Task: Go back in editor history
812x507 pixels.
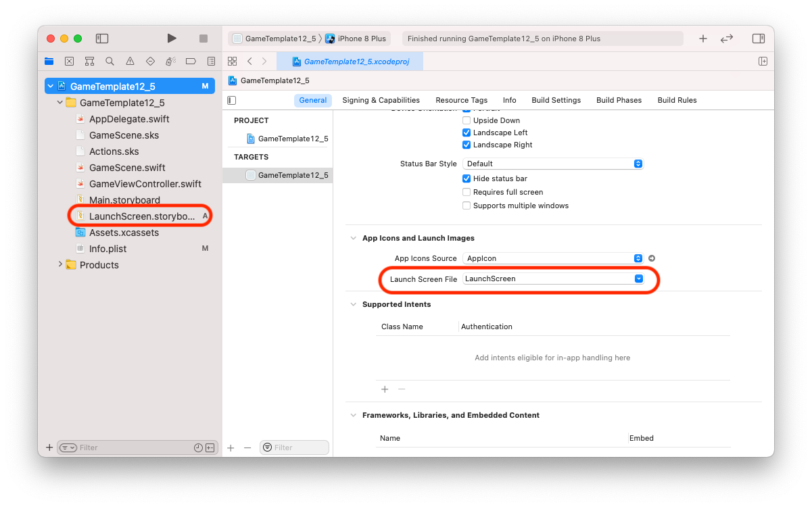Action: pyautogui.click(x=249, y=61)
